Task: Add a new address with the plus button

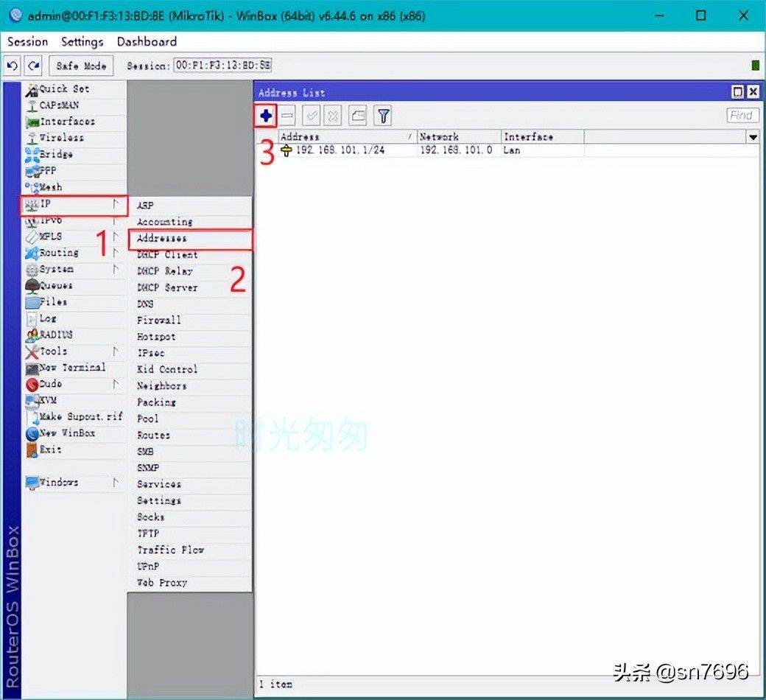Action: click(265, 116)
